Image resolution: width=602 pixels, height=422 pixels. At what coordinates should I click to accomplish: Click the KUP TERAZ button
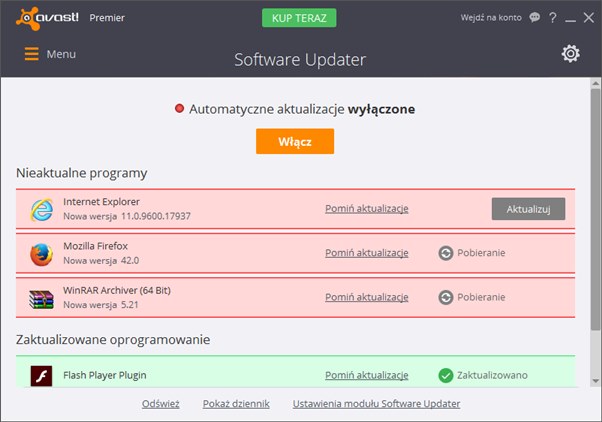(299, 18)
